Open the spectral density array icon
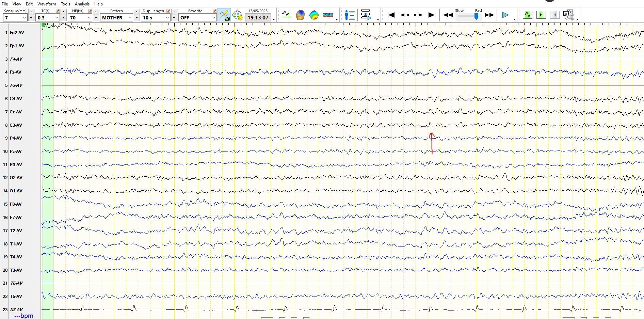Screen dimensions: 644x319 tap(327, 15)
